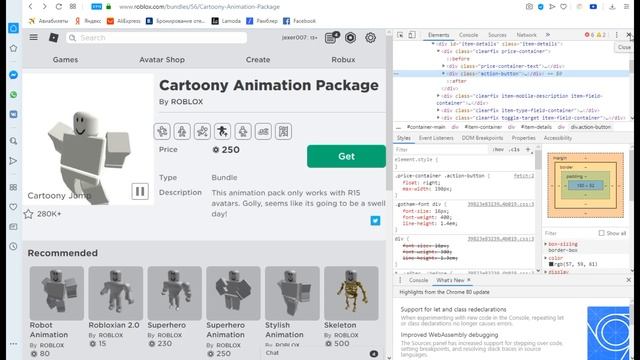640x360 pixels.
Task: Open DevTools three-dot customize menu
Action: pos(617,35)
